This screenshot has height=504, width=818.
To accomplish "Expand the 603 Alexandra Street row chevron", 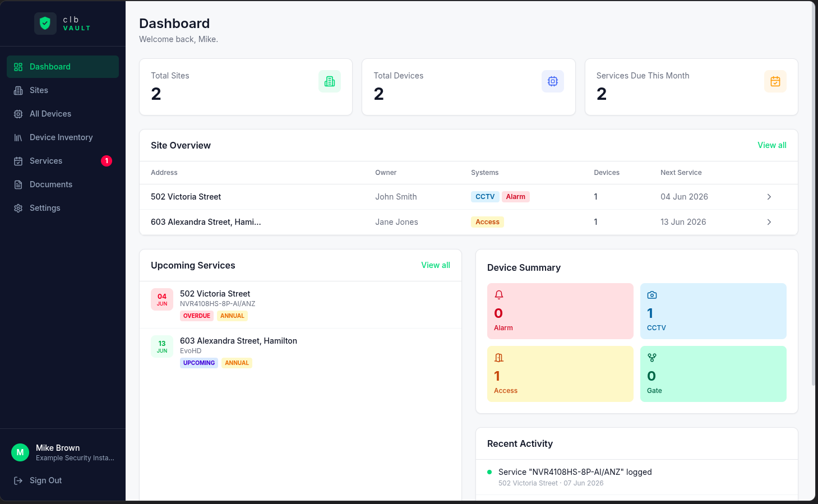I will point(769,222).
